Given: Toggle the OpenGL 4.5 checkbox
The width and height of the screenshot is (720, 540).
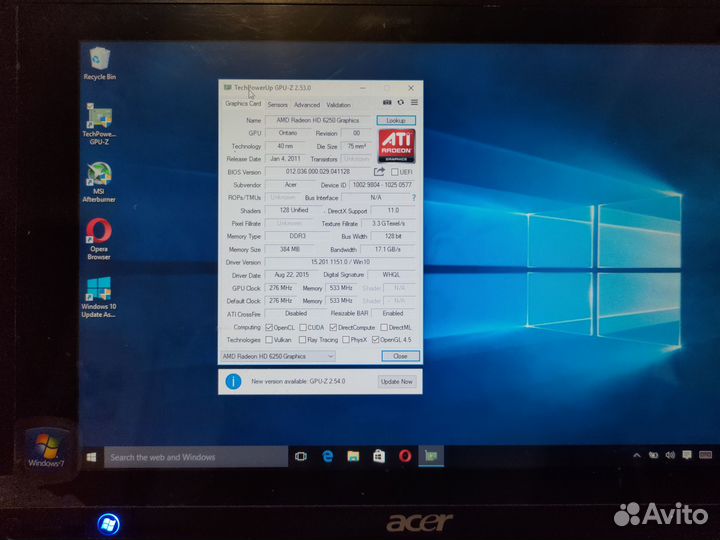Looking at the screenshot, I should pyautogui.click(x=376, y=340).
